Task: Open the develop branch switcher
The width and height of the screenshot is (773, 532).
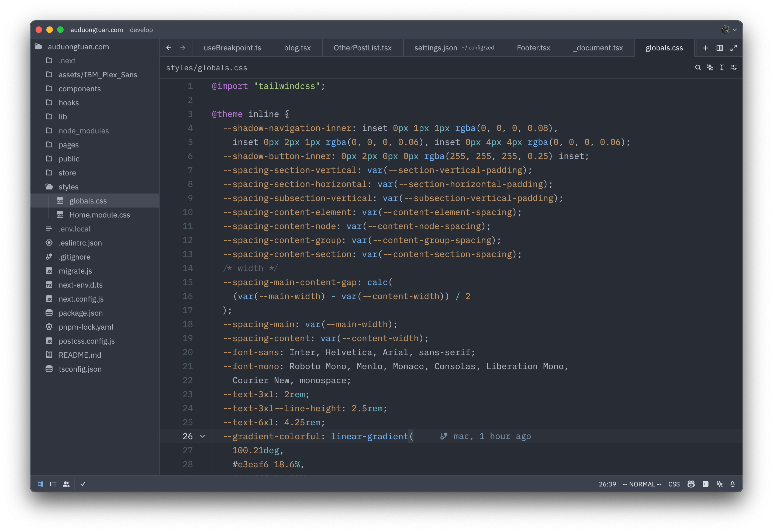Action: pyautogui.click(x=141, y=30)
